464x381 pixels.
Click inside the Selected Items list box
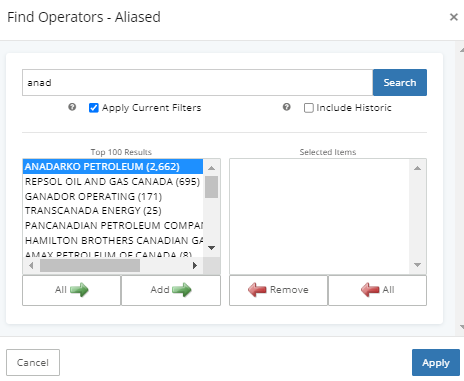coord(319,216)
